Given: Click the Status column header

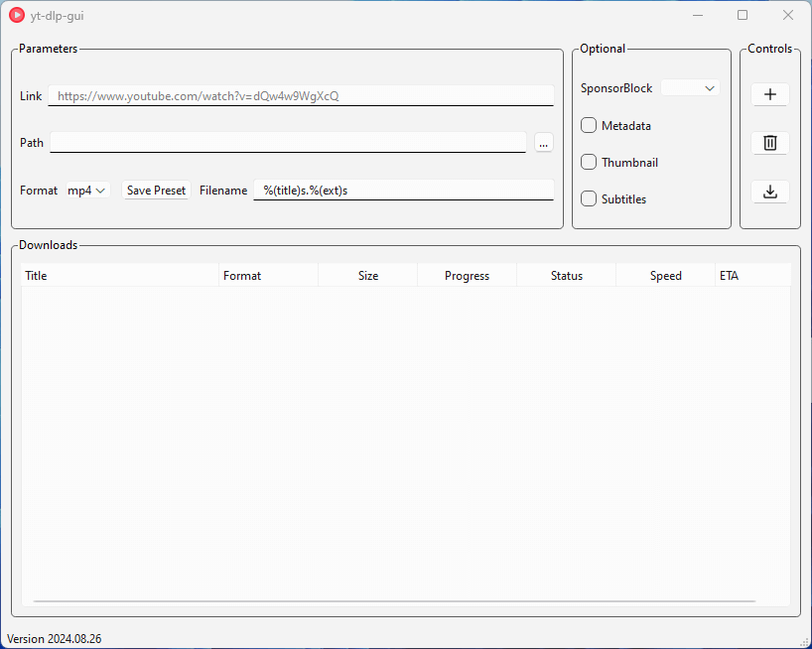Looking at the screenshot, I should click(x=567, y=275).
